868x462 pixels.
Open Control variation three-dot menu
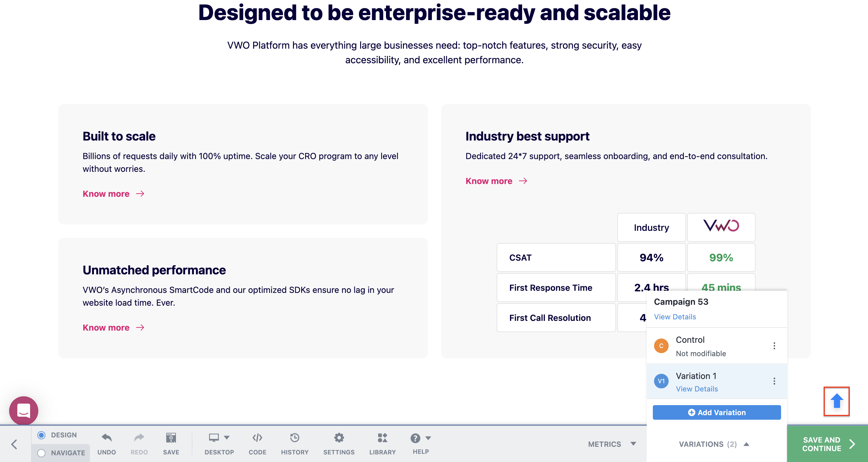tap(774, 346)
